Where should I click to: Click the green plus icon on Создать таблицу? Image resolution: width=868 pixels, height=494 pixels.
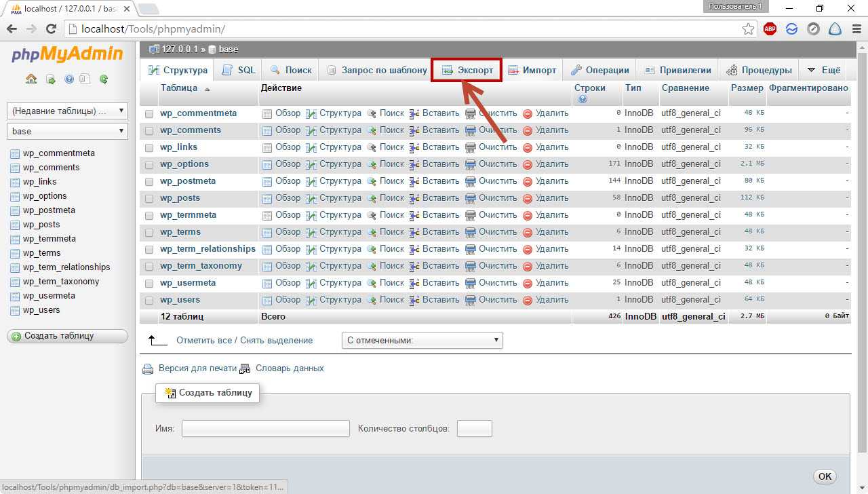click(16, 336)
